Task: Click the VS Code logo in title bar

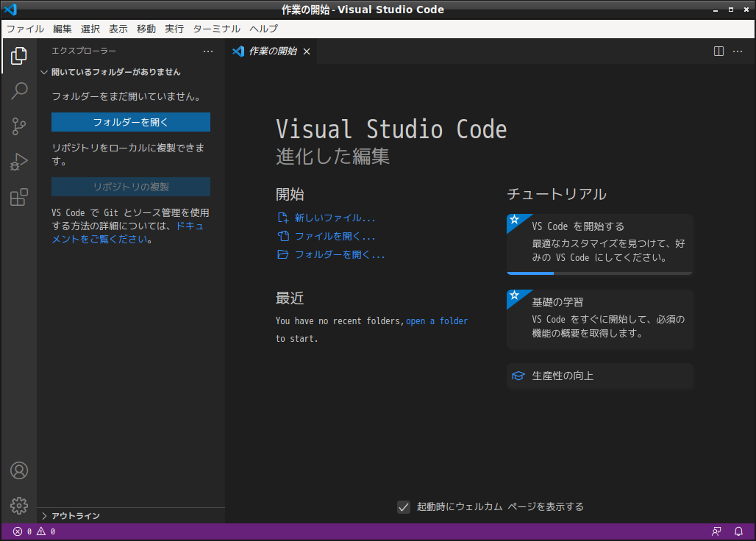Action: point(10,9)
